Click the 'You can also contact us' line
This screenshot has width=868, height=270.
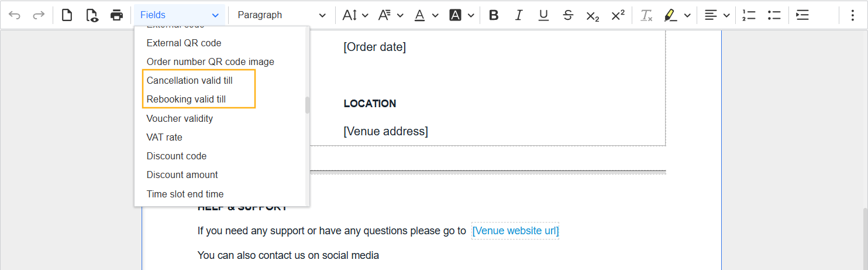click(x=288, y=255)
